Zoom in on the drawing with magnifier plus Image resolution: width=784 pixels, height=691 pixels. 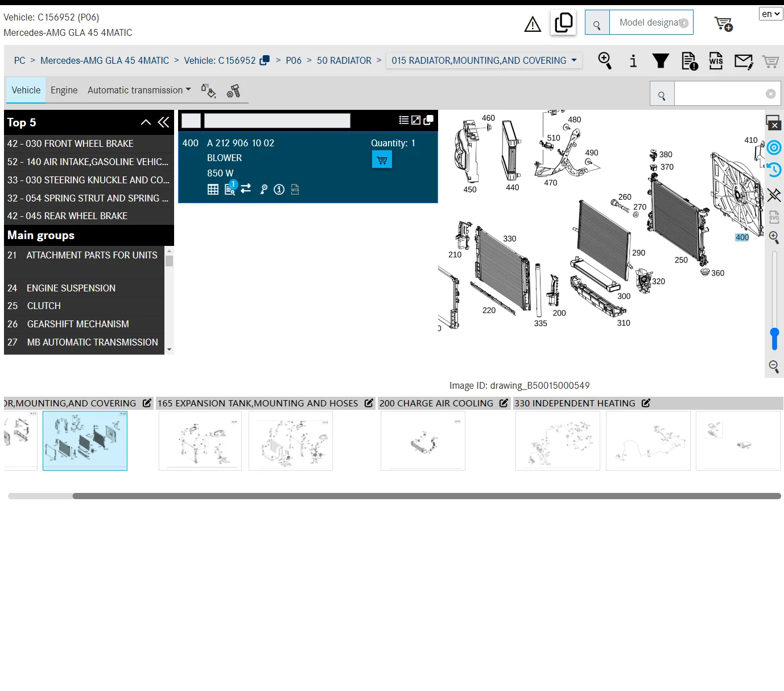(x=774, y=237)
